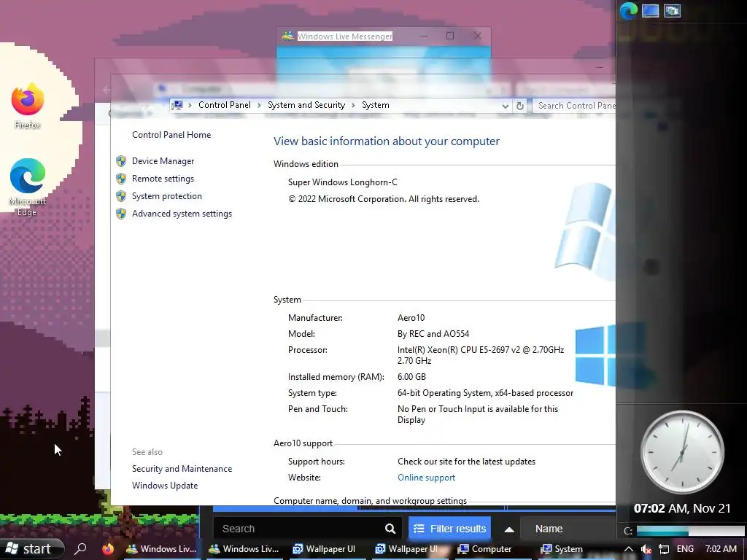This screenshot has height=560, width=747.
Task: Click Control Panel in the breadcrumb path
Action: coord(225,105)
